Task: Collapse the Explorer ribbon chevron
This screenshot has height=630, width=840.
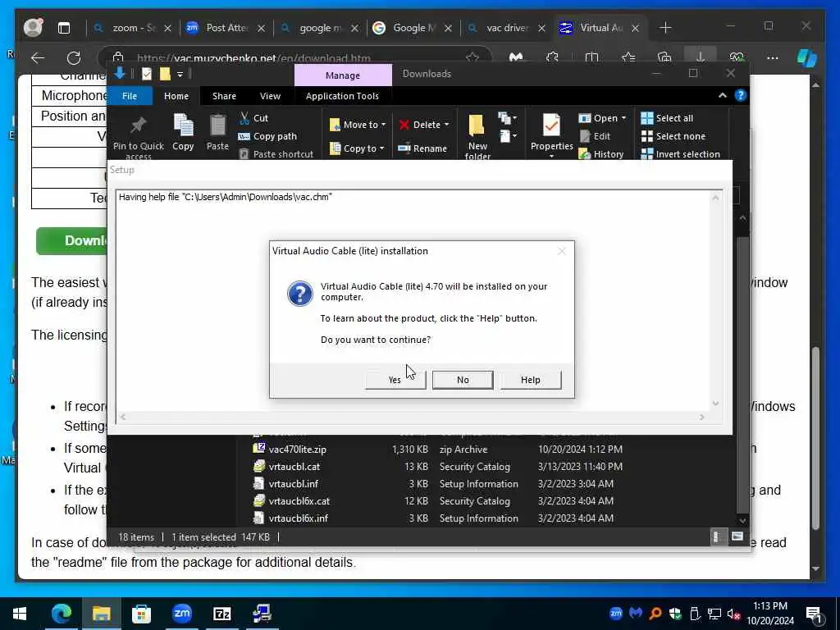Action: tap(722, 95)
